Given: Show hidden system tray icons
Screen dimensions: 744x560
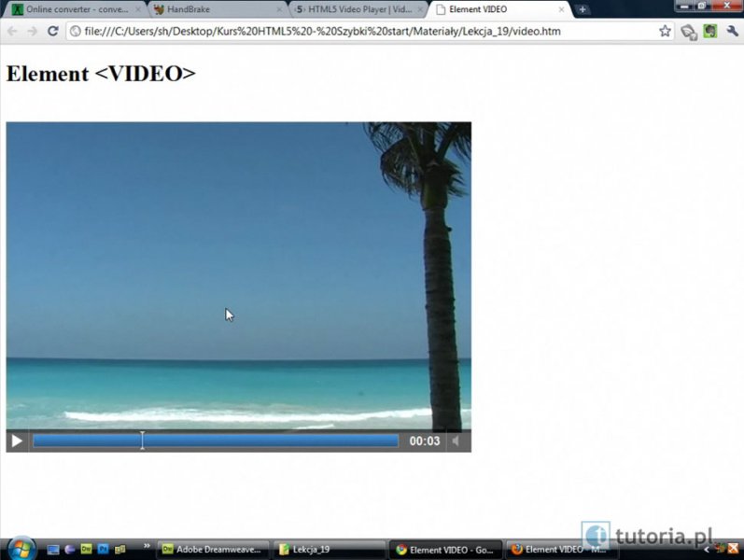Looking at the screenshot, I should click(x=707, y=549).
